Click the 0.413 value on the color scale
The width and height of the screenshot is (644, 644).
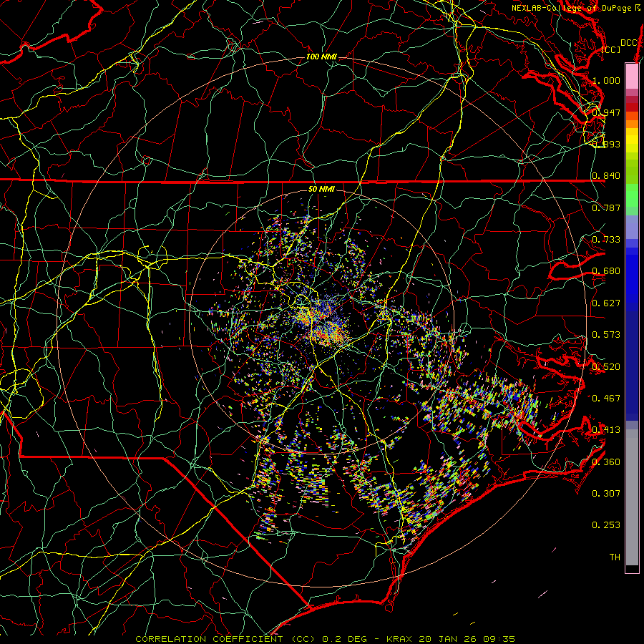606,430
